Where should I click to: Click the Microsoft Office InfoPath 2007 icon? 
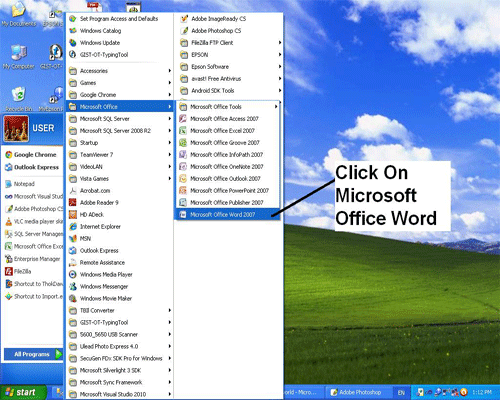(183, 155)
